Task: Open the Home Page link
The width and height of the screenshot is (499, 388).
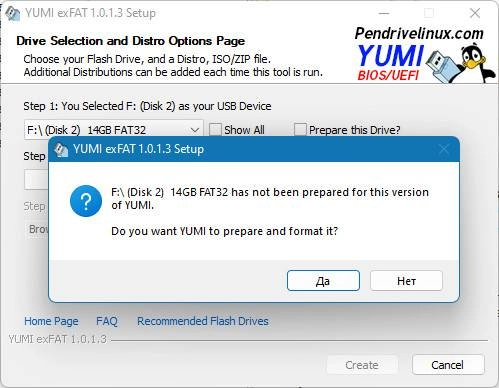Action: pyautogui.click(x=51, y=321)
